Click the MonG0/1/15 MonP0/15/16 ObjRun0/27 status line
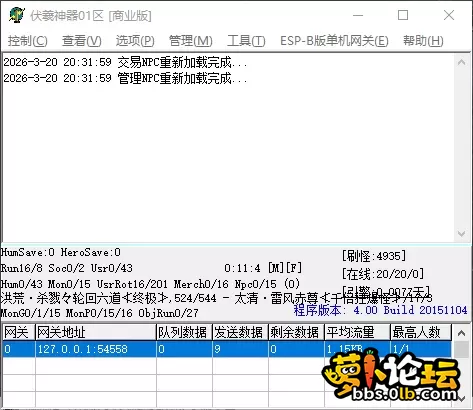 [99, 313]
